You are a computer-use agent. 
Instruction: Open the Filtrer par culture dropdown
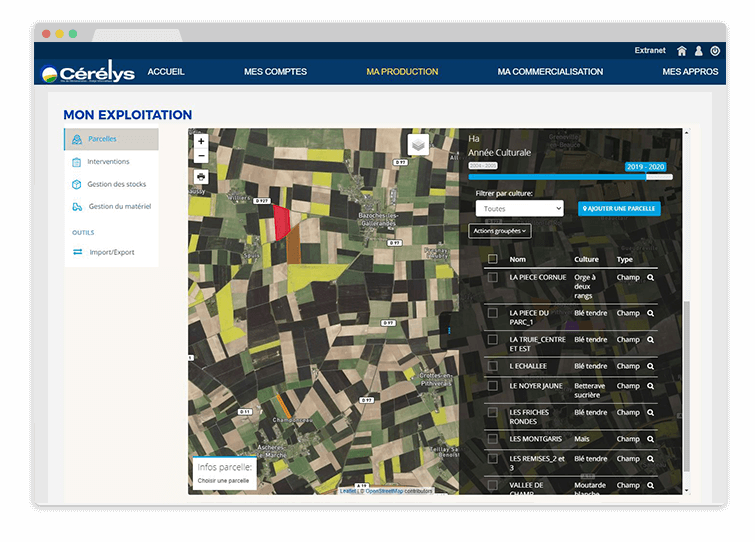pos(519,208)
